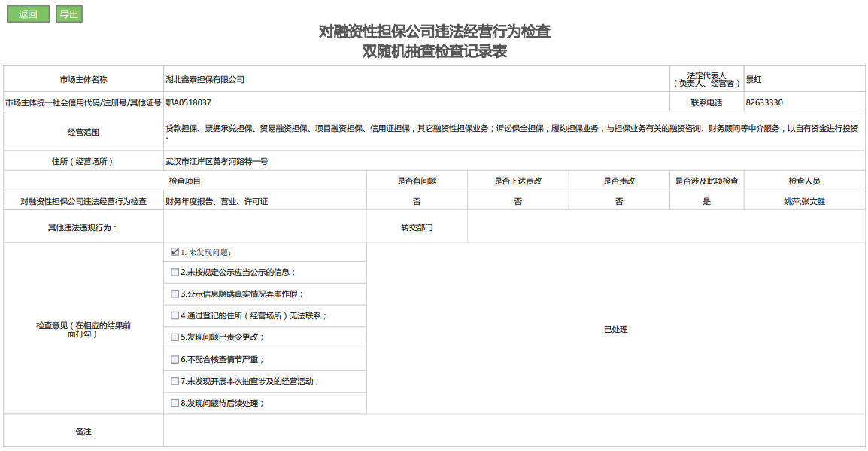Screen dimensions: 868x451
Task: Click the 经营范围 label cell
Action: coord(83,132)
